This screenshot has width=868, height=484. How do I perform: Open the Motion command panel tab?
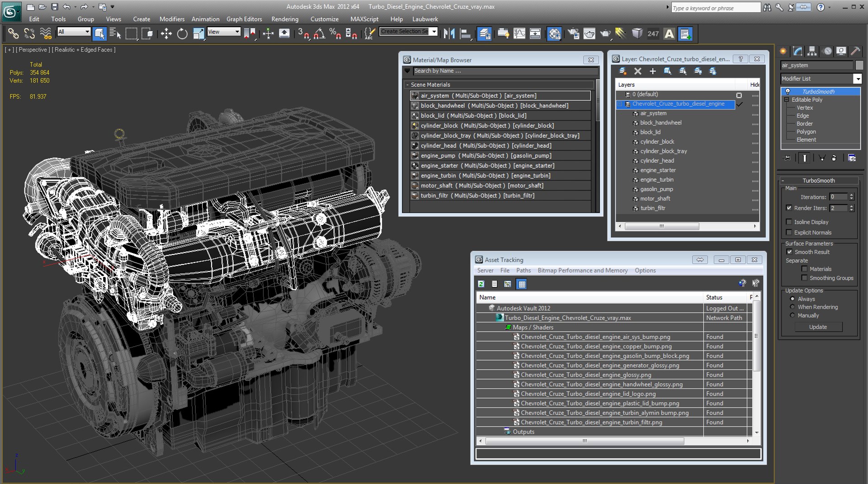click(x=827, y=51)
